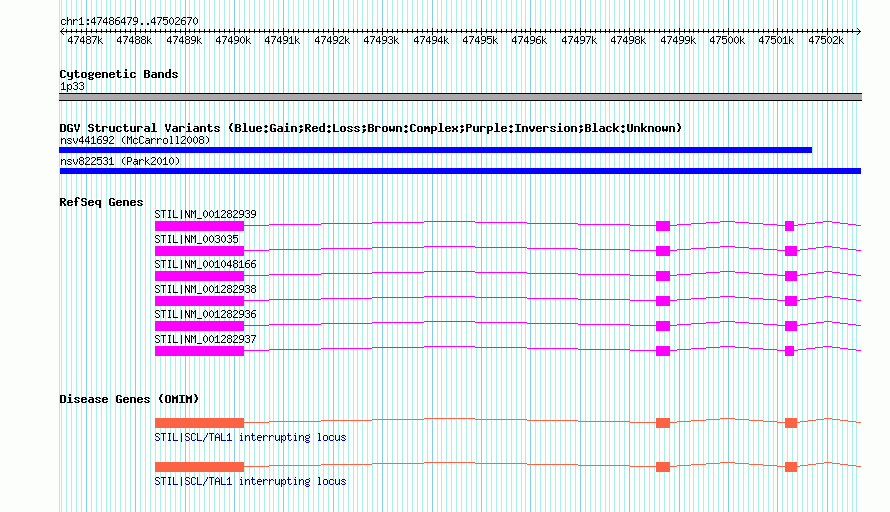Click the first OMIM gene's middle exon near 47499k

(x=663, y=423)
